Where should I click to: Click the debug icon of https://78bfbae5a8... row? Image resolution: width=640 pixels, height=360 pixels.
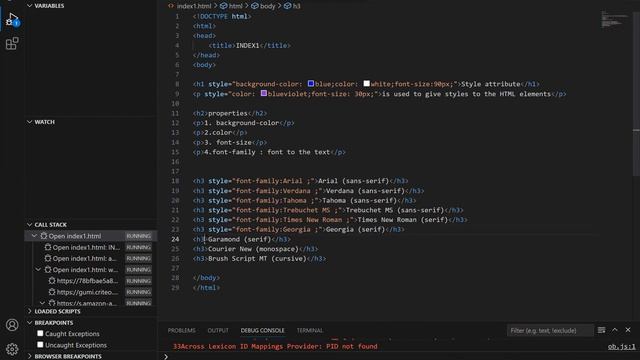(x=52, y=281)
